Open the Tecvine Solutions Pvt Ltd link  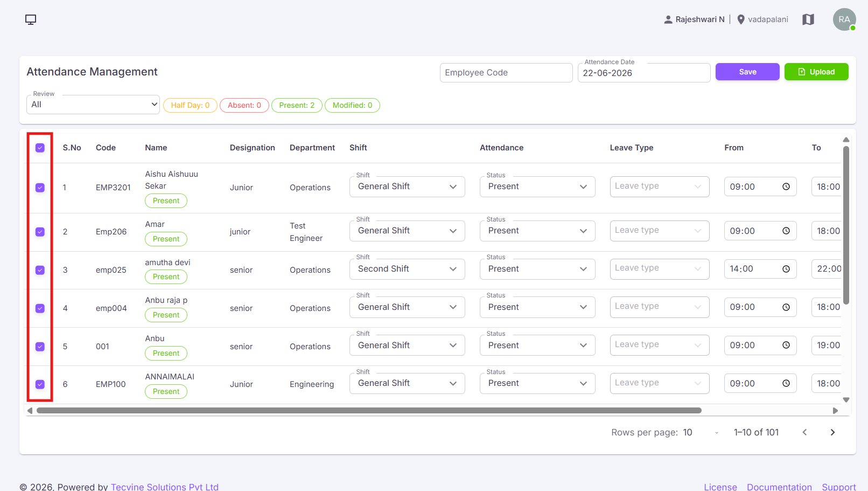pyautogui.click(x=165, y=487)
